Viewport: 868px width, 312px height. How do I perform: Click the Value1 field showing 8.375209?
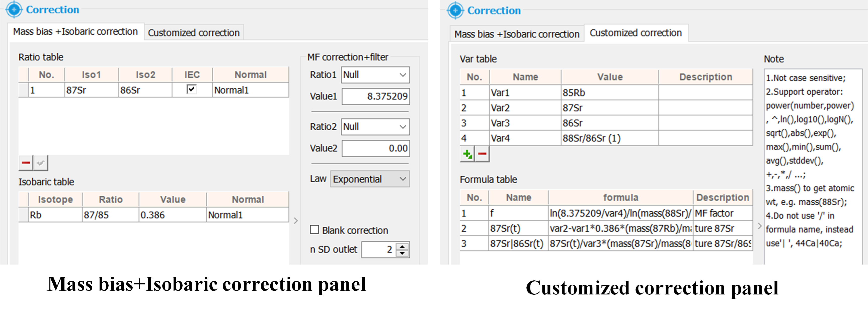point(375,96)
